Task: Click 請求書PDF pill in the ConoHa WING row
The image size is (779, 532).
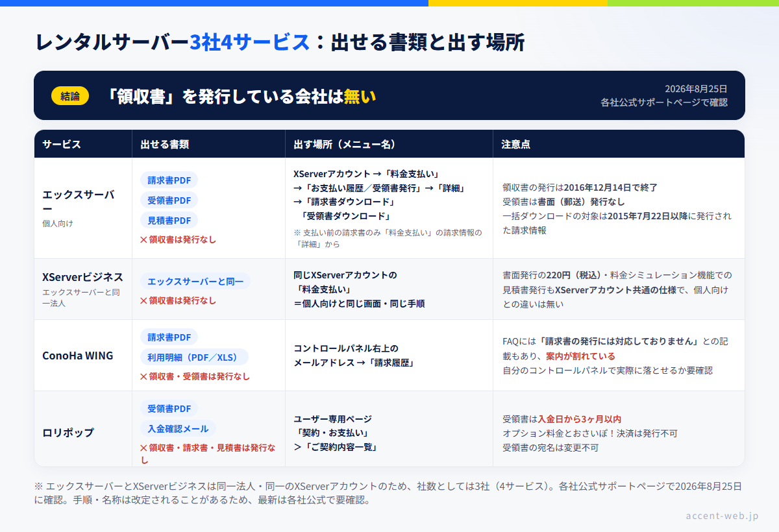Action: pos(169,337)
